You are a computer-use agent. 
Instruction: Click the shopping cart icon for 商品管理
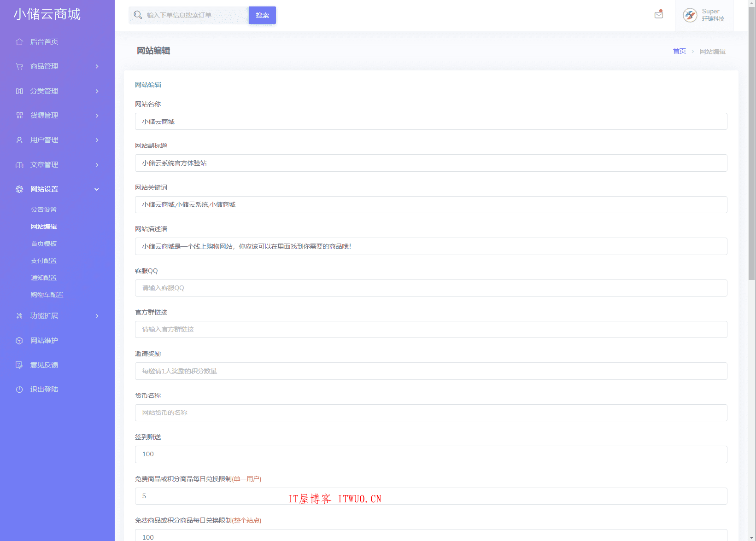19,66
